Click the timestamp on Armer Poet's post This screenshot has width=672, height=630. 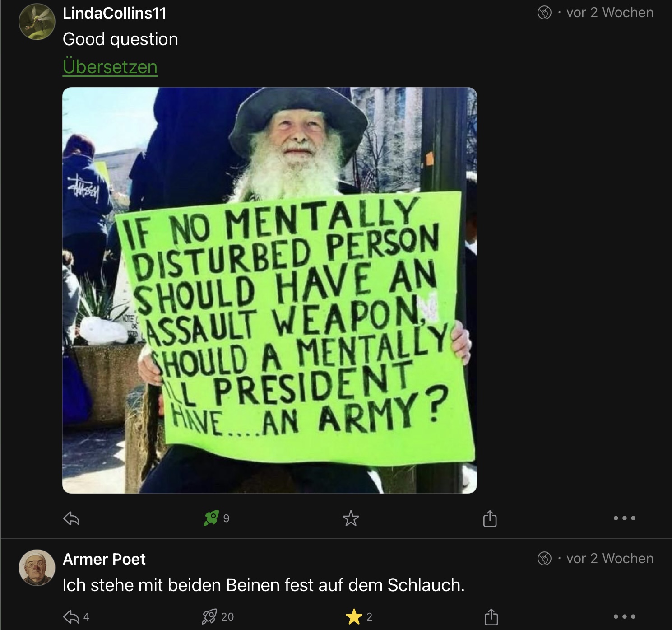[x=610, y=559]
